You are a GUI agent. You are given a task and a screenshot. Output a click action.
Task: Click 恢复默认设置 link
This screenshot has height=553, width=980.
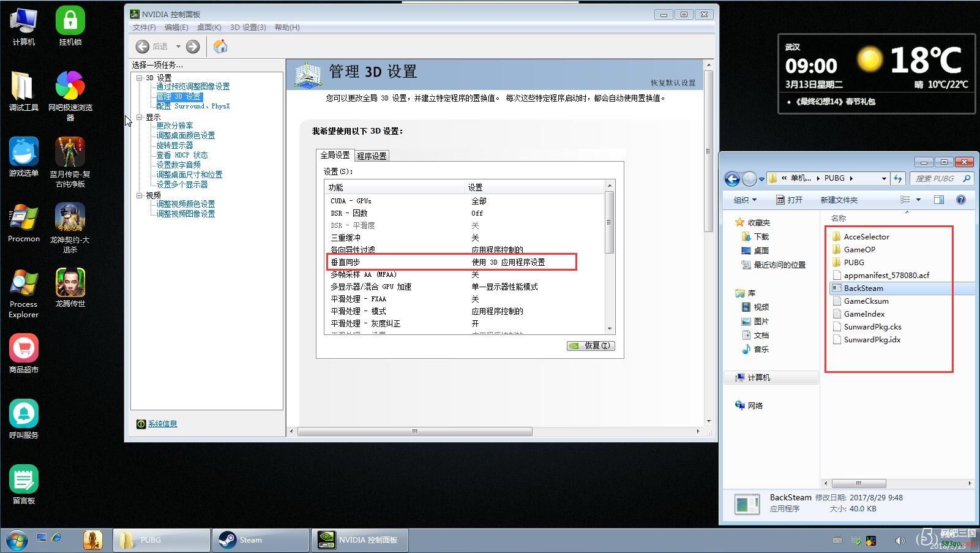pyautogui.click(x=673, y=83)
